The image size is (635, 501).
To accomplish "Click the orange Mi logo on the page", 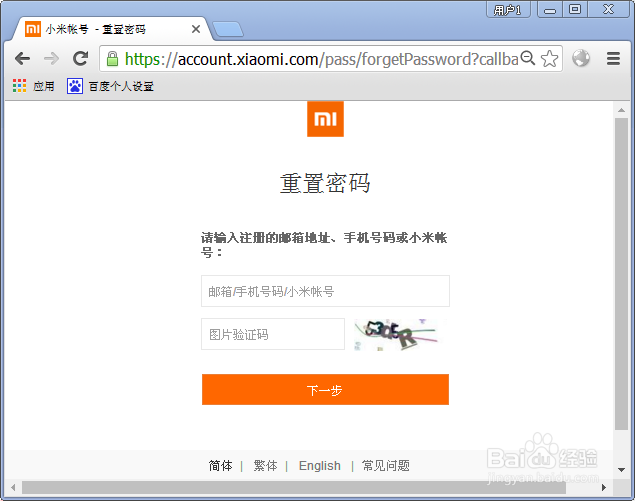I will tap(325, 119).
